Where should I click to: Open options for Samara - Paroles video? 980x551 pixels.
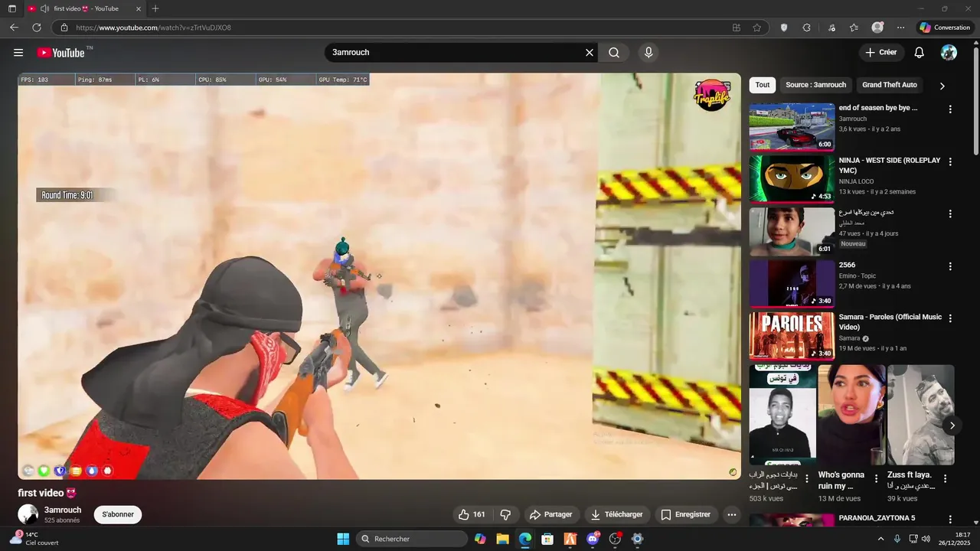pos(950,318)
